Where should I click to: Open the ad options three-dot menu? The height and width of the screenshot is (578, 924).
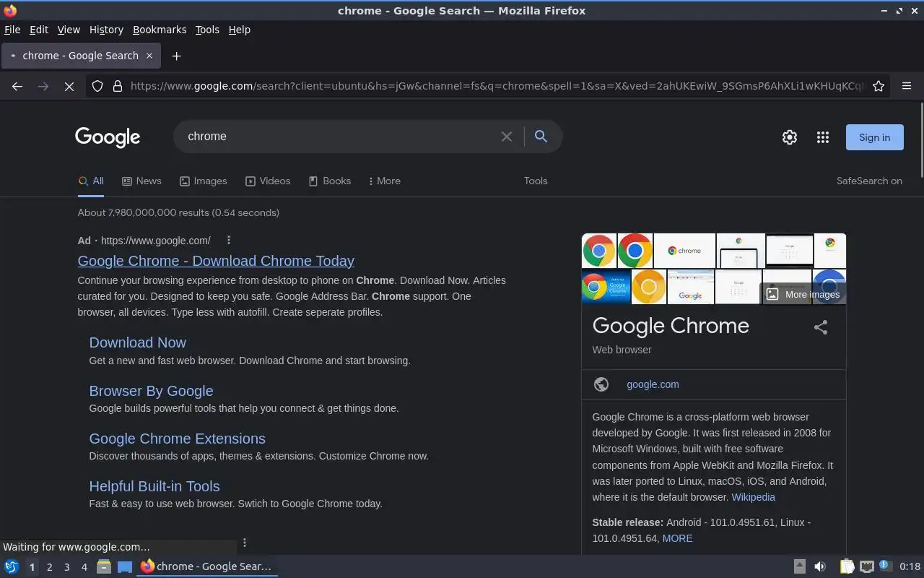pyautogui.click(x=229, y=240)
